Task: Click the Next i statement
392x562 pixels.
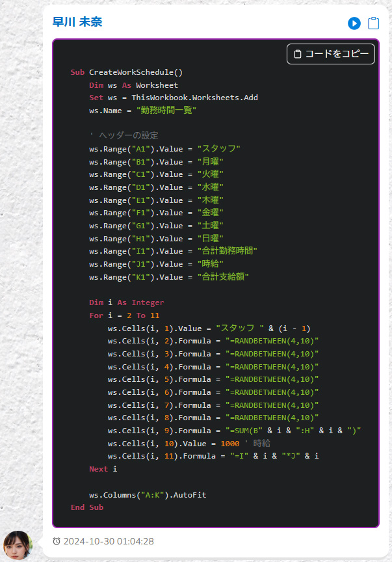Action: tap(103, 469)
